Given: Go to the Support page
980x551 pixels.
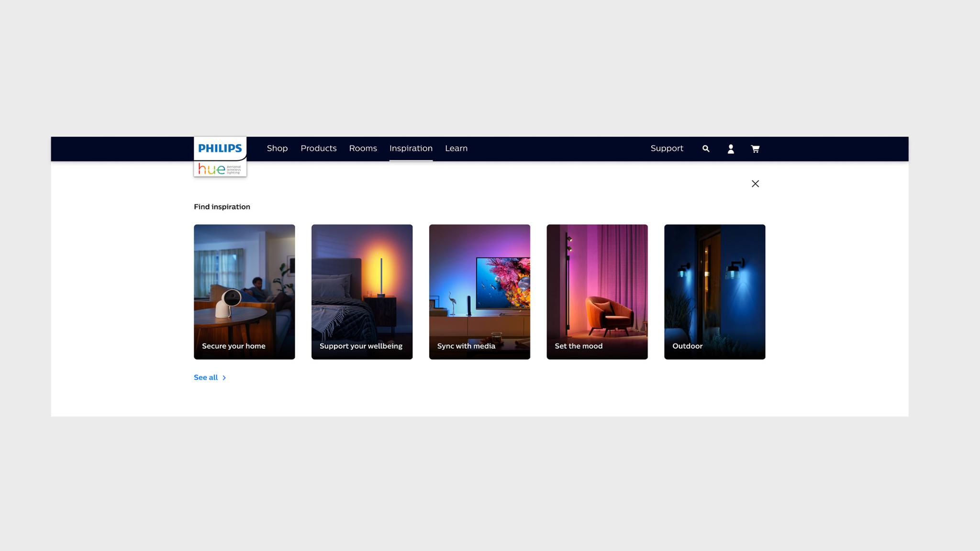Looking at the screenshot, I should point(667,148).
